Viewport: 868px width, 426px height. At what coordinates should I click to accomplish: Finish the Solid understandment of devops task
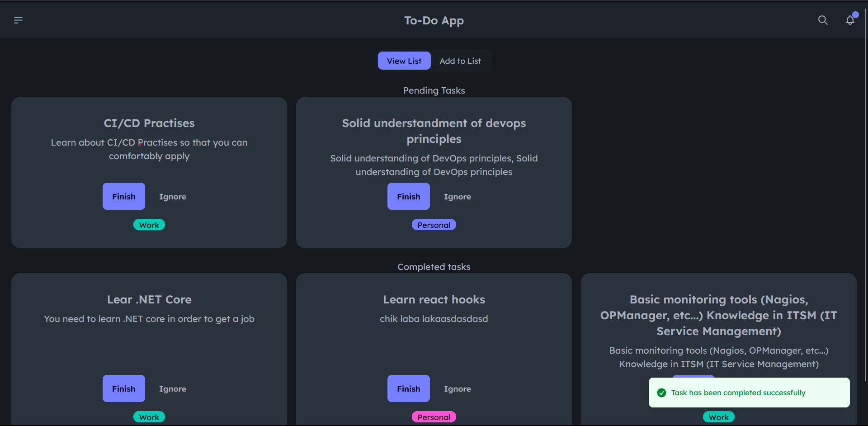point(408,196)
